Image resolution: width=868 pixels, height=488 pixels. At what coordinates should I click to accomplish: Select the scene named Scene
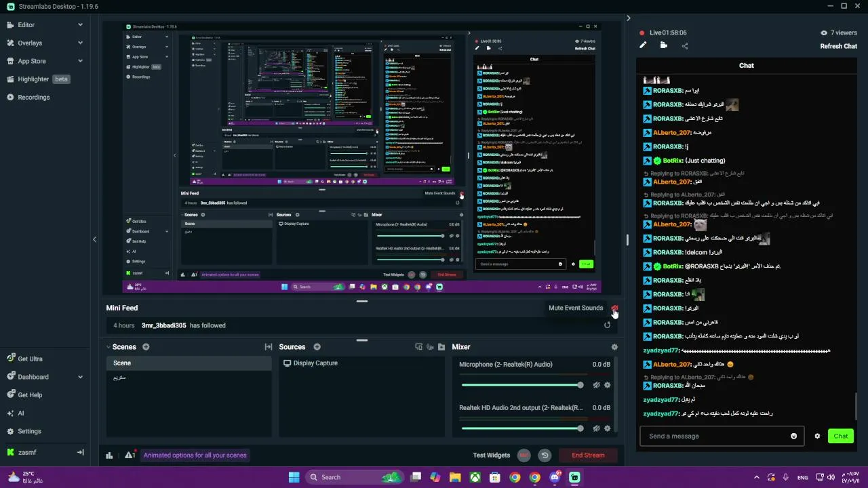pyautogui.click(x=189, y=363)
